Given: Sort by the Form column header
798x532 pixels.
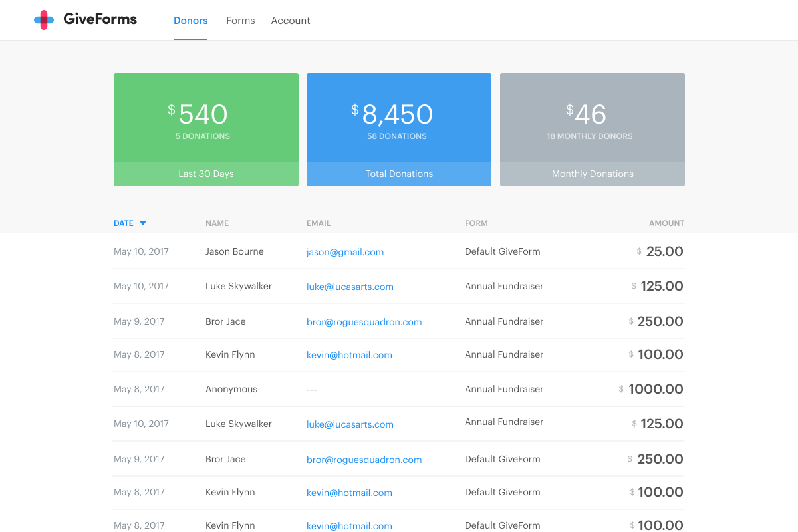Looking at the screenshot, I should [x=476, y=223].
